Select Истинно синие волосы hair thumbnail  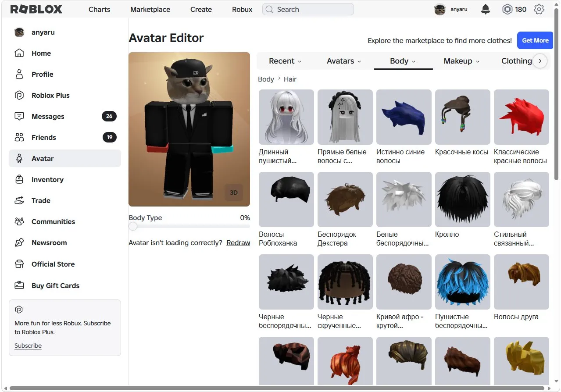pyautogui.click(x=404, y=117)
